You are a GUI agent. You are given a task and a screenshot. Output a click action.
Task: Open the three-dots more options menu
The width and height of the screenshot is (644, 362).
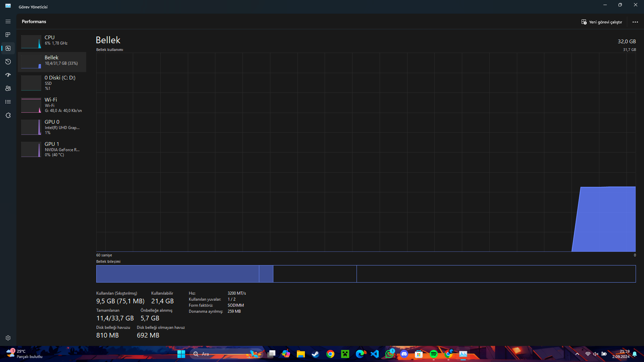click(635, 22)
